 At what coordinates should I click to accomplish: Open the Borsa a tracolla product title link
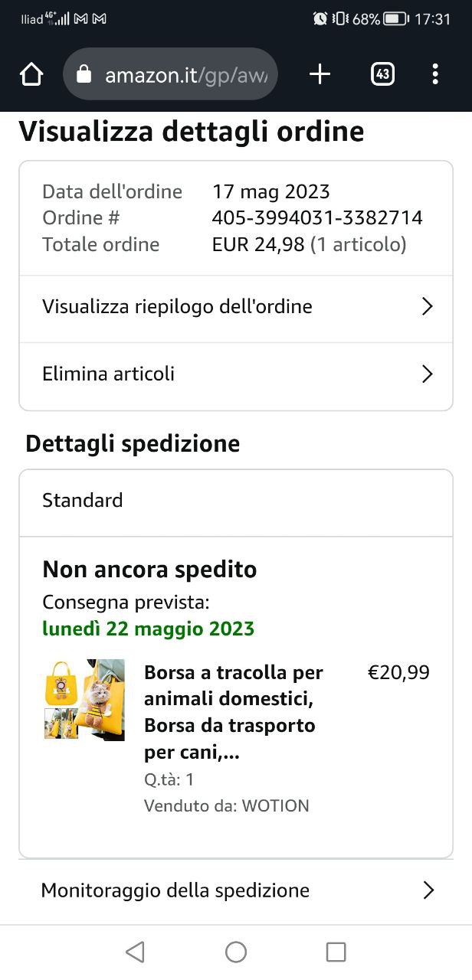click(234, 712)
